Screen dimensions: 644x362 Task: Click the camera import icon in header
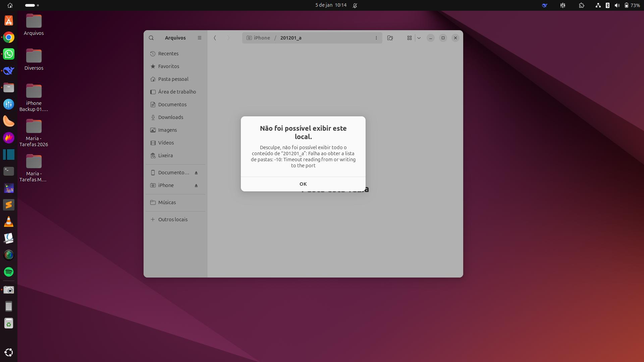390,38
